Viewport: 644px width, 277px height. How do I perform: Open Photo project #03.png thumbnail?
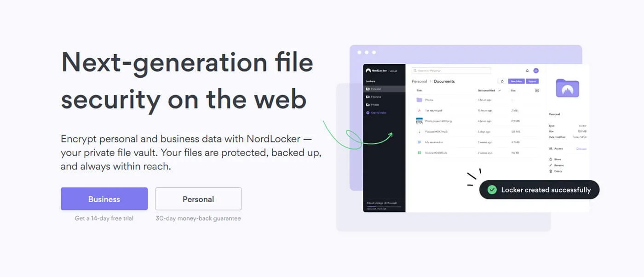[x=419, y=121]
